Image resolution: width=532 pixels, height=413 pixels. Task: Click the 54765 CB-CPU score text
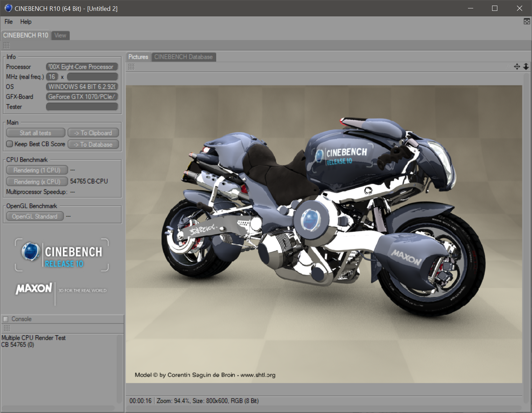click(x=89, y=181)
